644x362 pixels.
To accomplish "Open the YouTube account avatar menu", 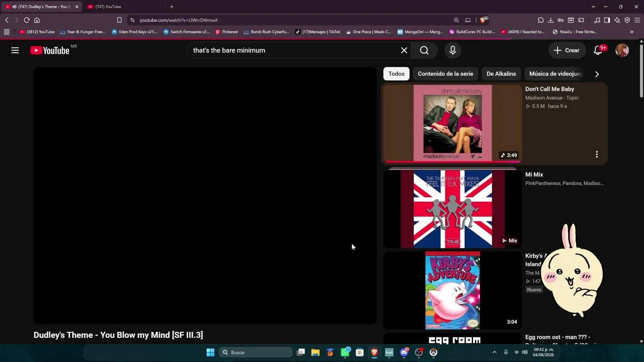I will [622, 50].
